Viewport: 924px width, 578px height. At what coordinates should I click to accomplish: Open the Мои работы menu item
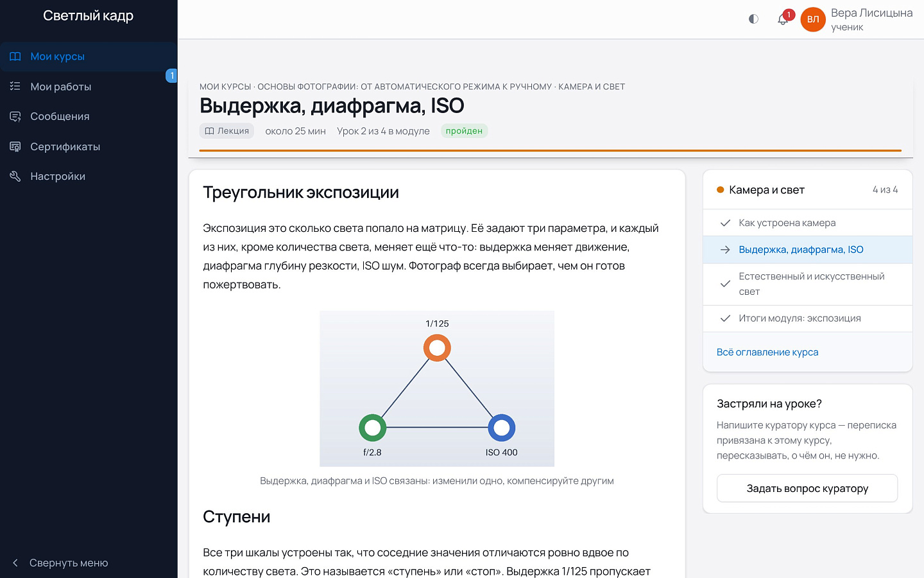tap(89, 86)
